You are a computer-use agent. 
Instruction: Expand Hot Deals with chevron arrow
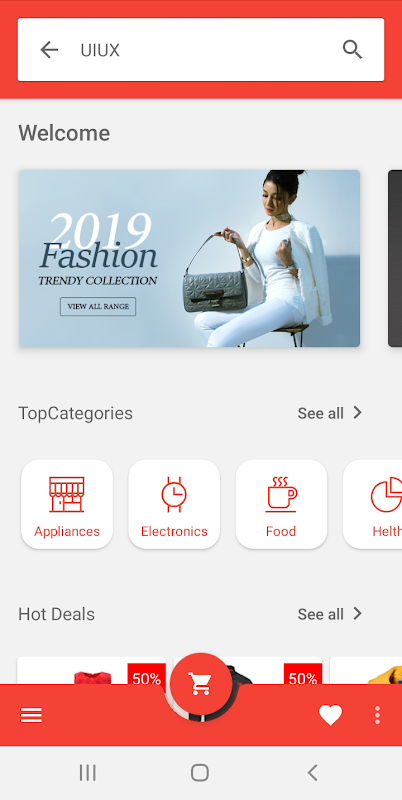pyautogui.click(x=358, y=614)
